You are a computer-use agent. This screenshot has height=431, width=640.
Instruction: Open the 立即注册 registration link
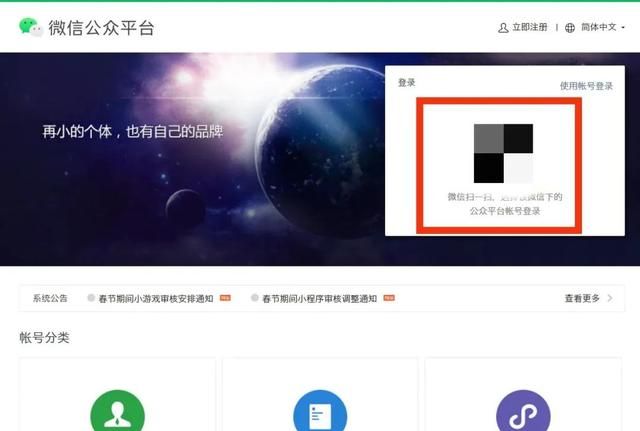tap(530, 27)
